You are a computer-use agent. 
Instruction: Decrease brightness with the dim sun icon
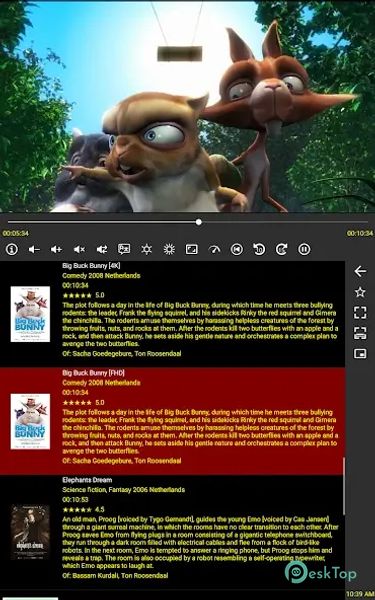pyautogui.click(x=147, y=249)
